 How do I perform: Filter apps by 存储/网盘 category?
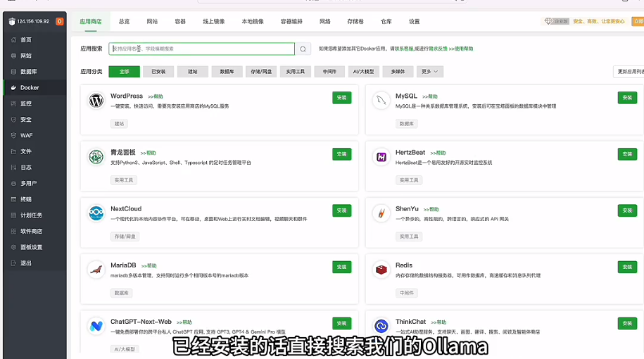click(261, 72)
